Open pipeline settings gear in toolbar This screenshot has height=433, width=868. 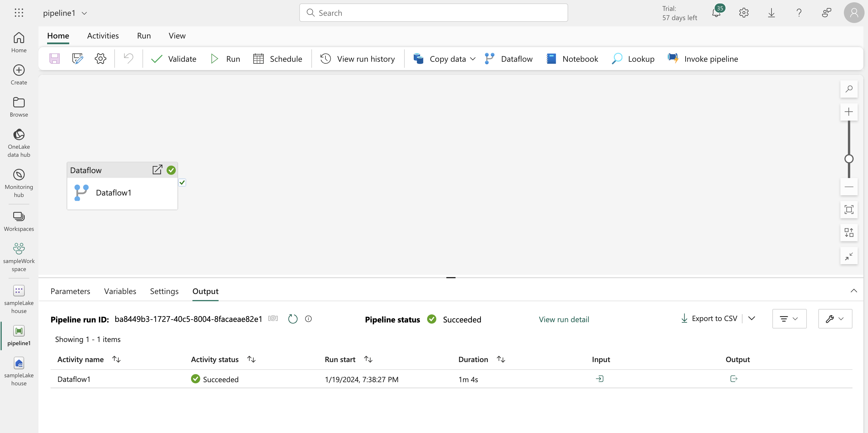coord(101,59)
